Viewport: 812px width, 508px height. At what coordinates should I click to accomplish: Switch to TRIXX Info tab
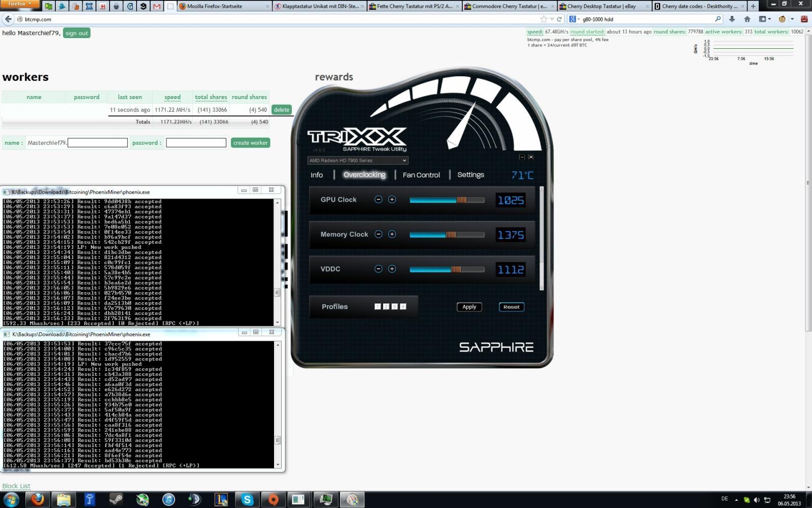click(x=317, y=175)
